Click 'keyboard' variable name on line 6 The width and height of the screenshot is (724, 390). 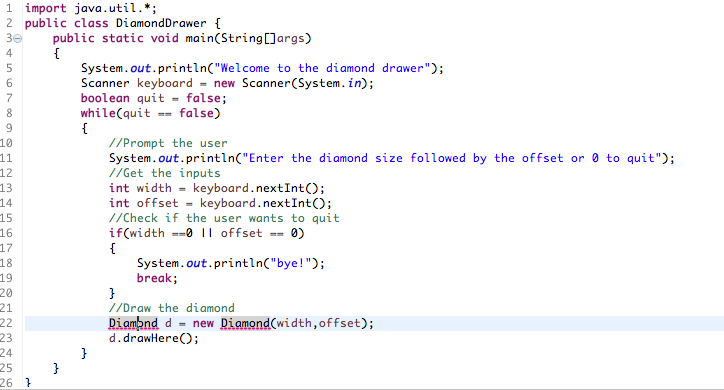pos(165,83)
